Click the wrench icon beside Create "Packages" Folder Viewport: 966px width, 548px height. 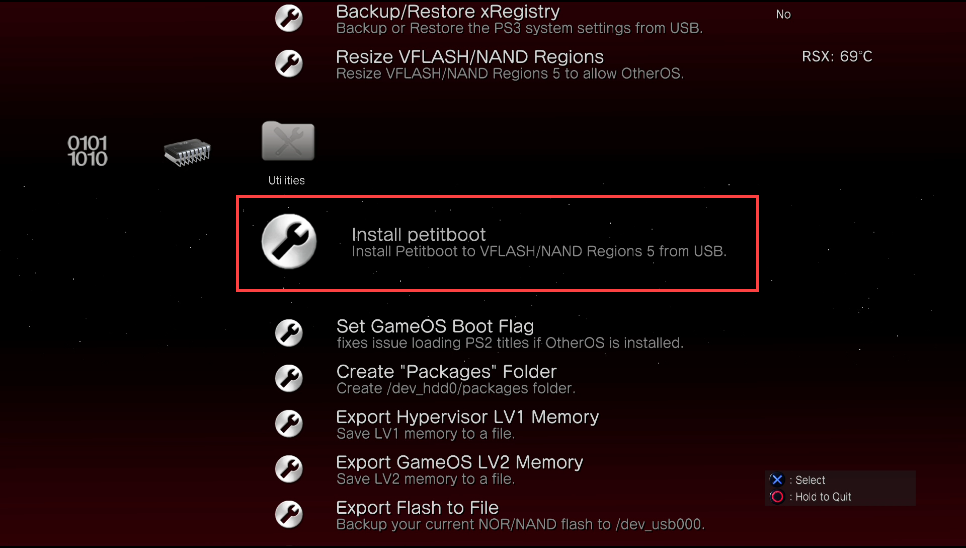289,378
